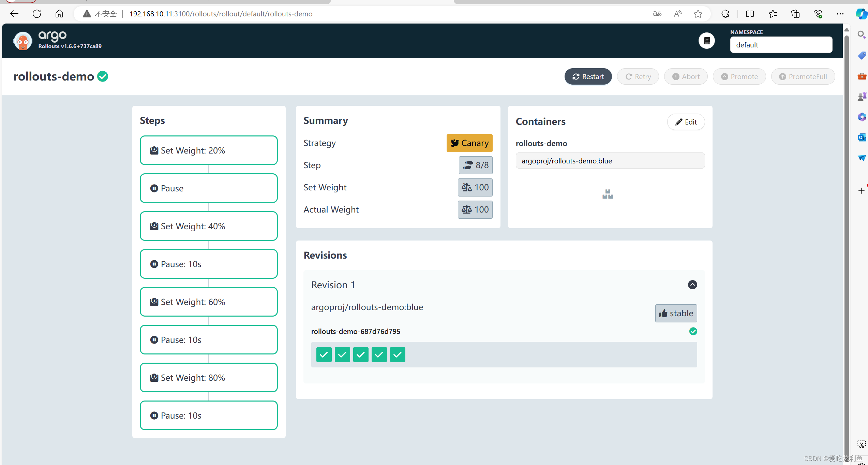Image resolution: width=868 pixels, height=465 pixels.
Task: Click the Restart rollout icon button
Action: [588, 76]
